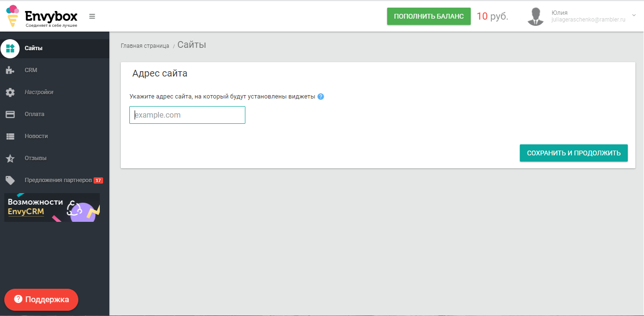Viewport: 644px width, 316px height.
Task: Click the user avatar picture
Action: coord(536,16)
